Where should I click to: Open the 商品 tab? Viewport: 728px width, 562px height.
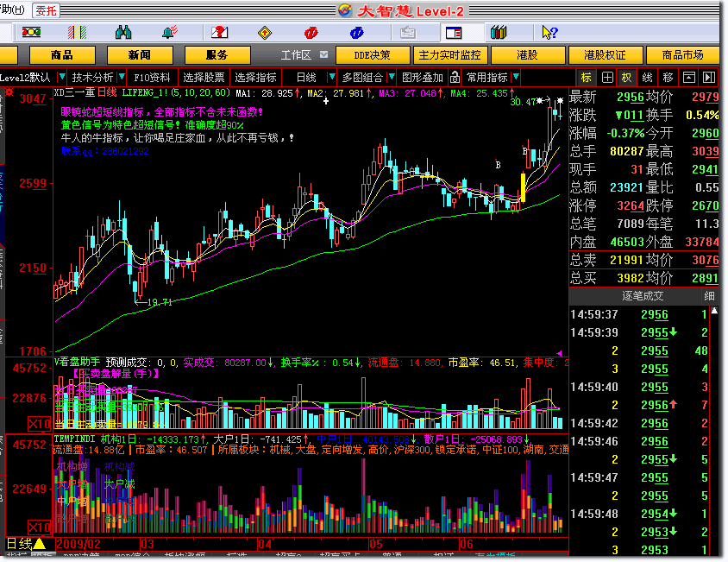(62, 55)
